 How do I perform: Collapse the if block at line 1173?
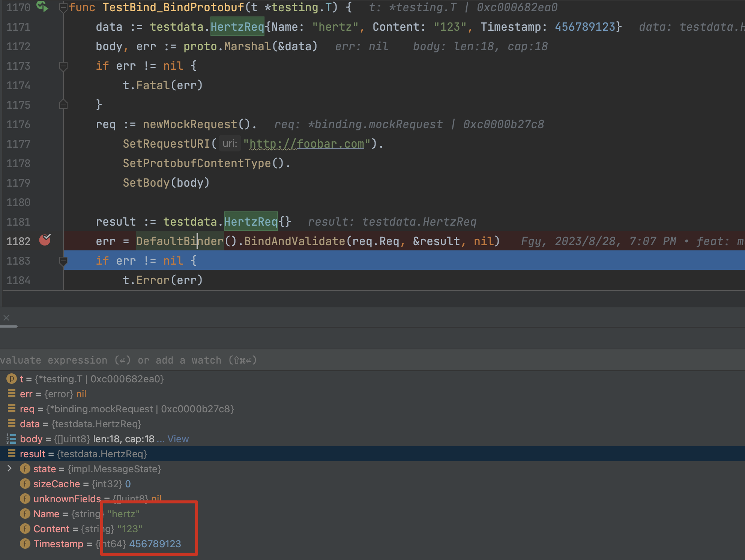[63, 66]
